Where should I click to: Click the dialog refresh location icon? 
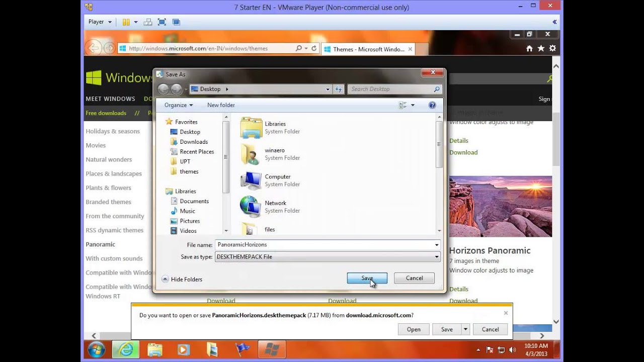[x=338, y=89]
